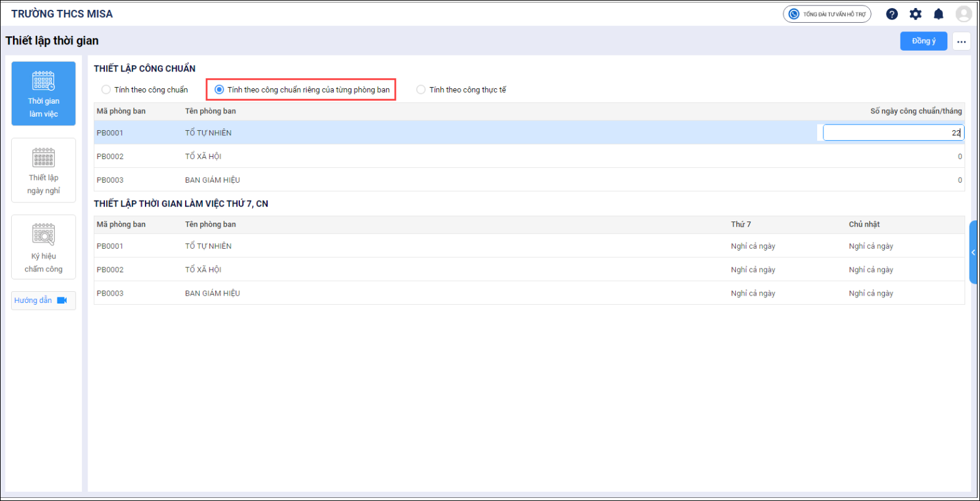Click workdays value 0 for BAN GIÁM HIỆU

point(960,180)
